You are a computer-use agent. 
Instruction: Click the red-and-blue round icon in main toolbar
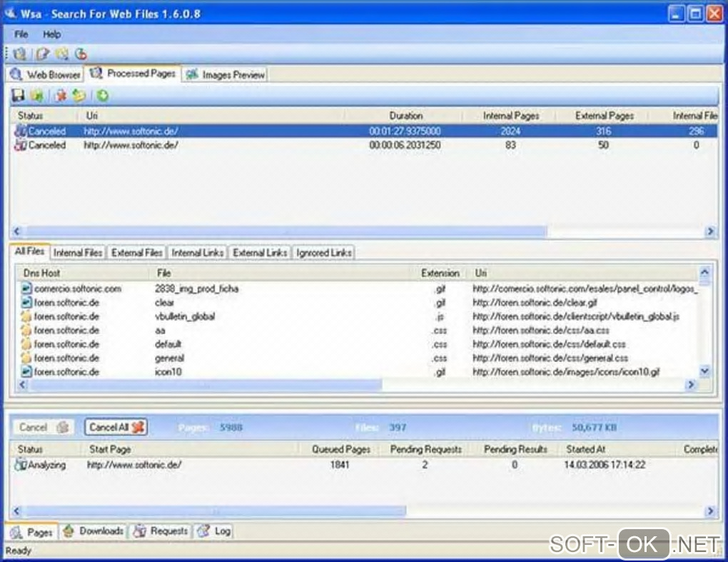point(81,54)
